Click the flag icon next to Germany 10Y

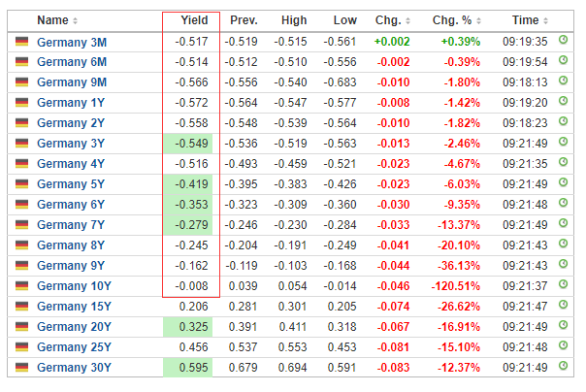[21, 285]
